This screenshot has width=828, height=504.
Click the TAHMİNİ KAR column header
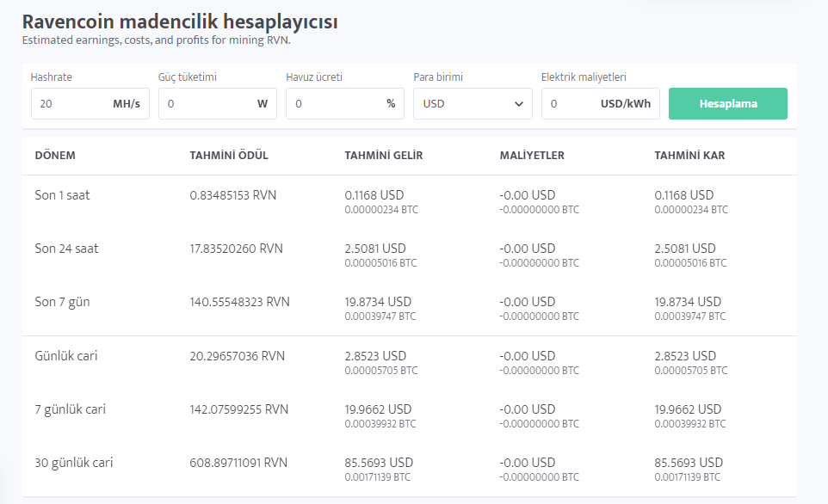tap(689, 155)
